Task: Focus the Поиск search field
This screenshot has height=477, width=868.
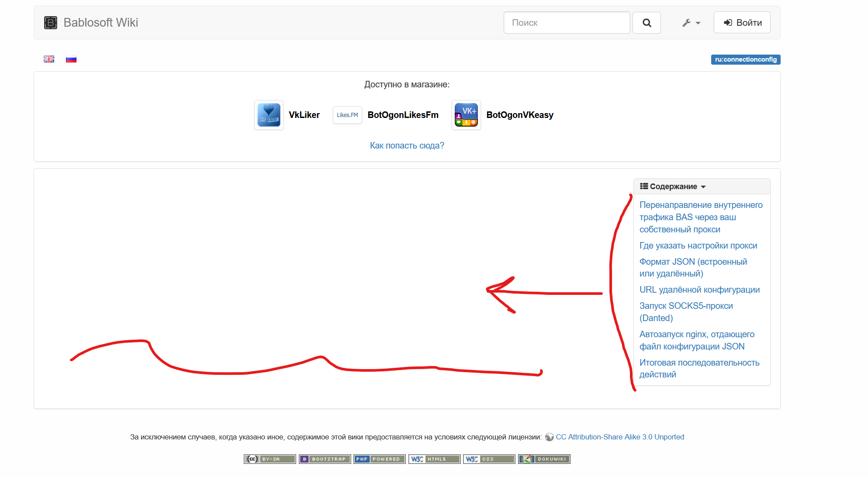Action: point(567,23)
